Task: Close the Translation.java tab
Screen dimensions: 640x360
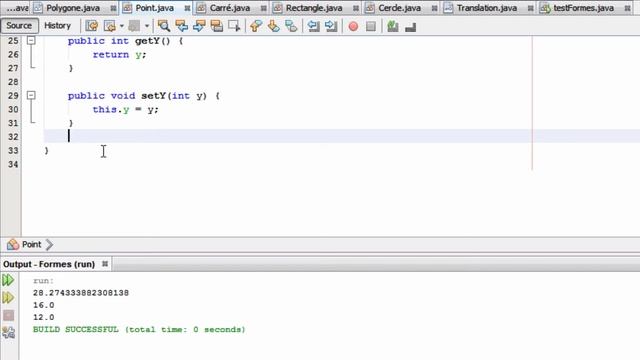Action: point(530,8)
